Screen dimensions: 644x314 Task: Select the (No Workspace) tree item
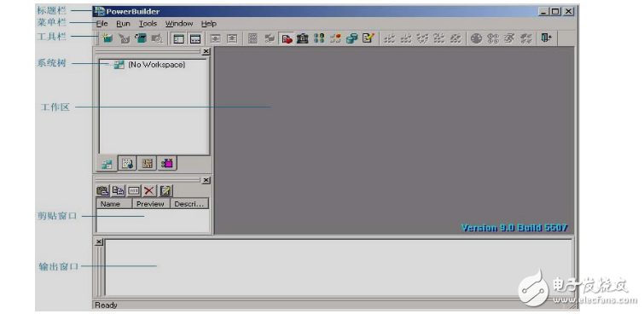coord(156,65)
